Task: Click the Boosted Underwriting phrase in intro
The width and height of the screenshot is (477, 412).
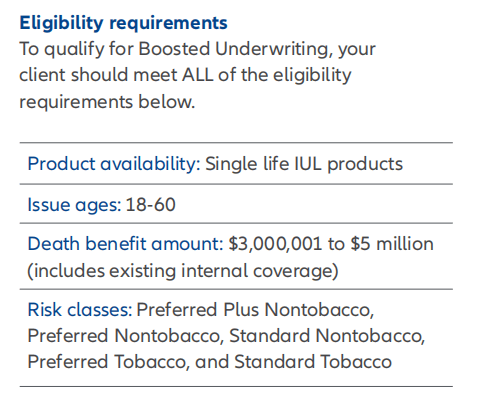Action: (x=236, y=49)
